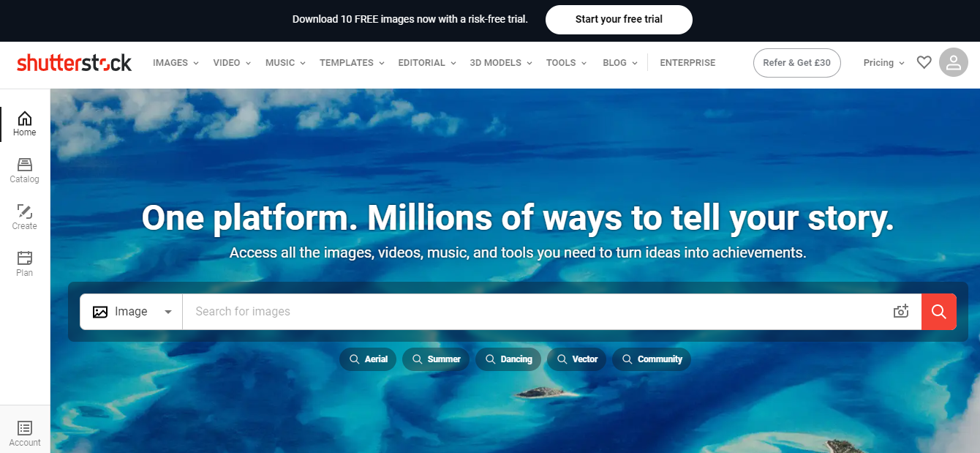Open the 3D MODELS menu
This screenshot has width=980, height=453.
click(501, 63)
